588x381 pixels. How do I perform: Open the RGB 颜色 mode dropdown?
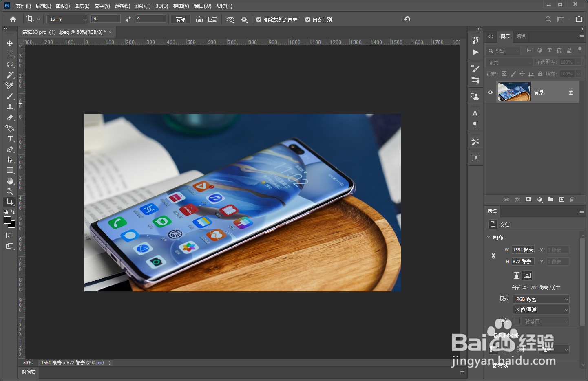click(541, 299)
